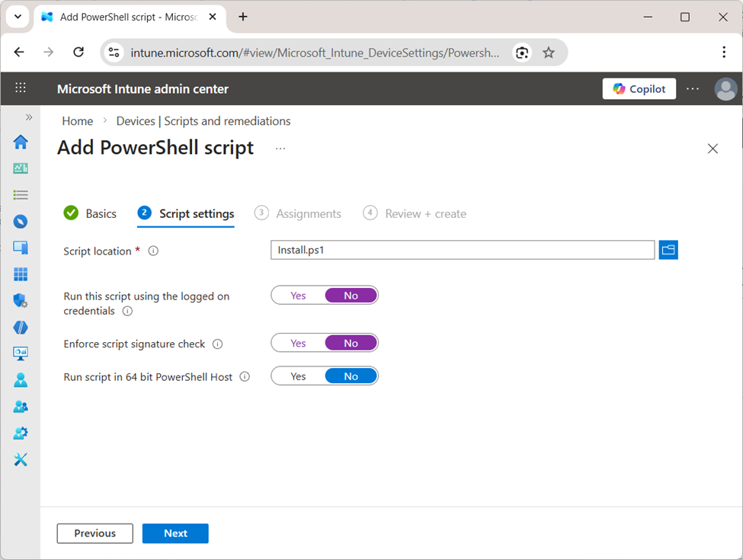This screenshot has height=560, width=743.
Task: Open Endpoint security shield icon
Action: click(21, 300)
